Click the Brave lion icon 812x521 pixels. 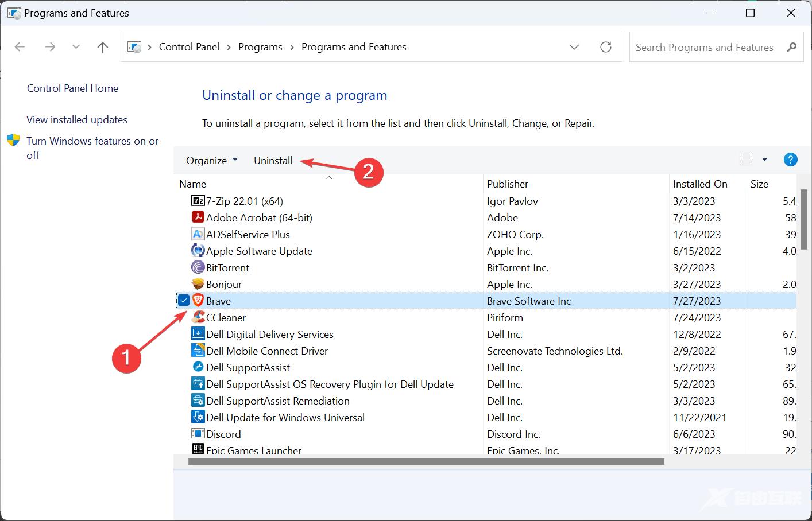click(x=198, y=300)
